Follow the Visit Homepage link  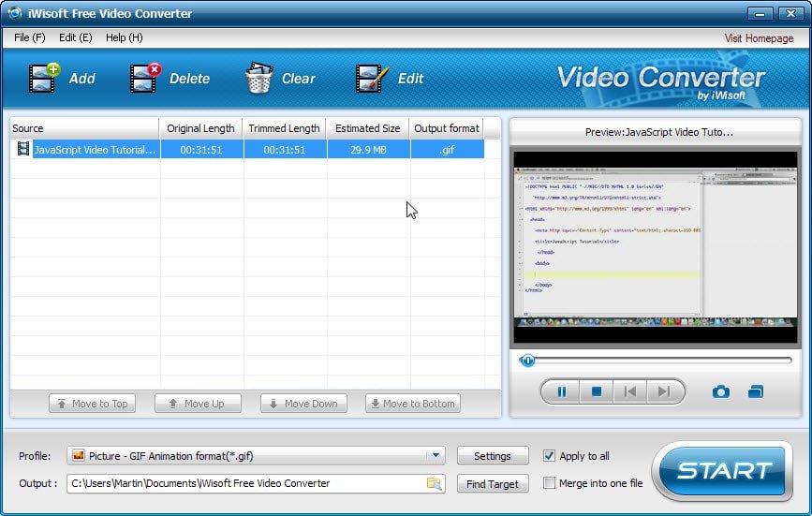pos(759,38)
